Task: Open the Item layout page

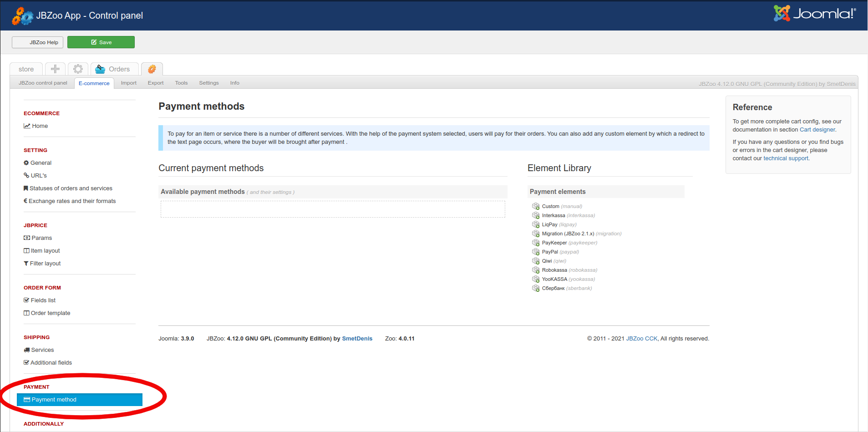Action: (42, 251)
